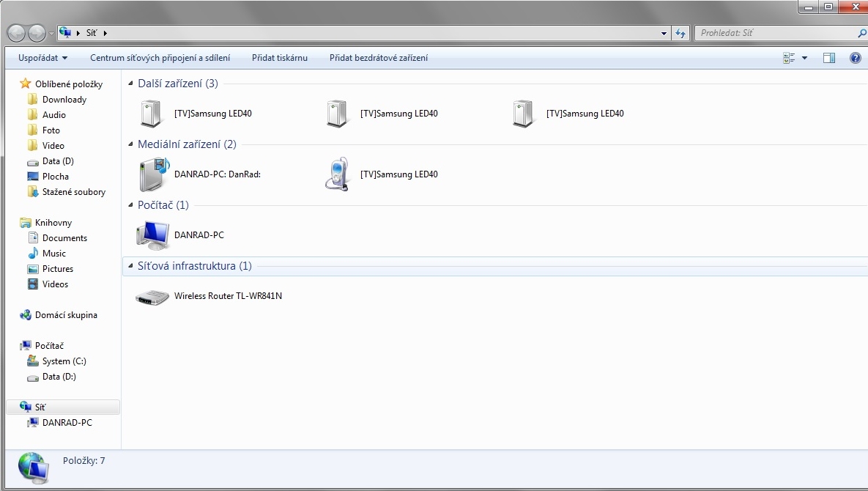Collapse the Další zařízení group
This screenshot has height=491, width=868.
[x=131, y=84]
